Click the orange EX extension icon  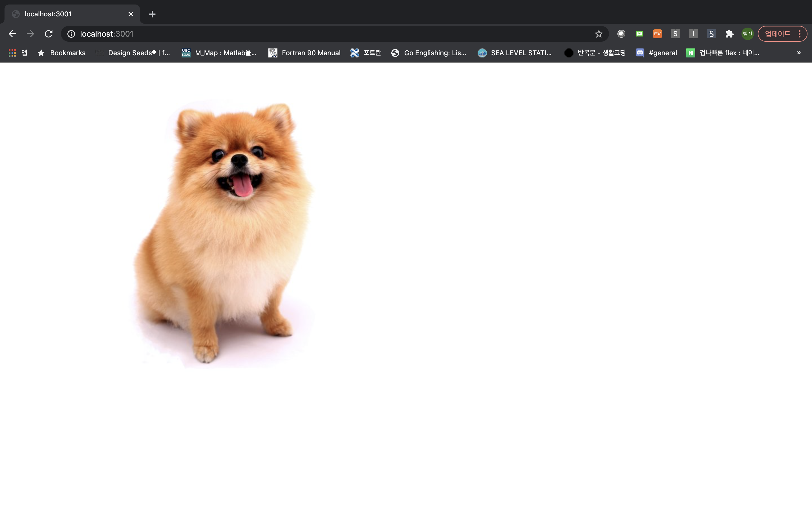point(657,34)
